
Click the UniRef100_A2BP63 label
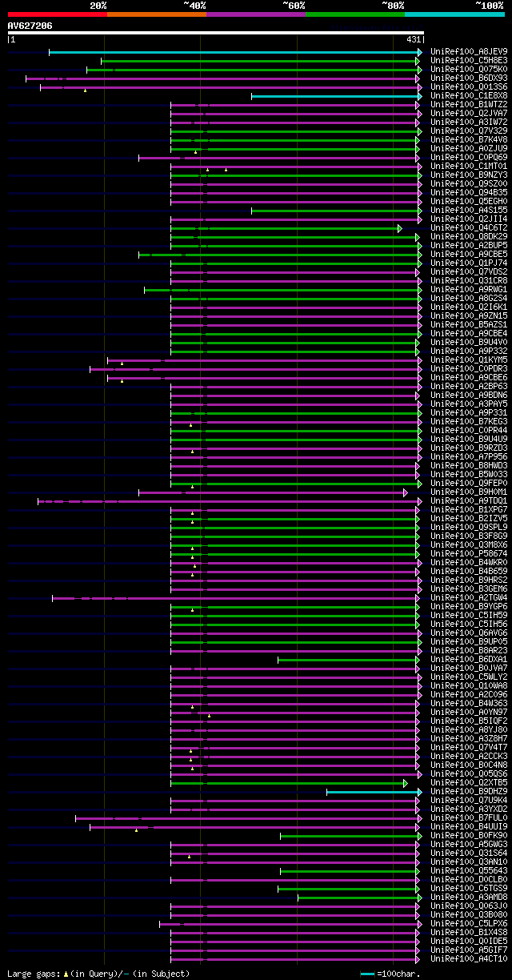click(469, 387)
